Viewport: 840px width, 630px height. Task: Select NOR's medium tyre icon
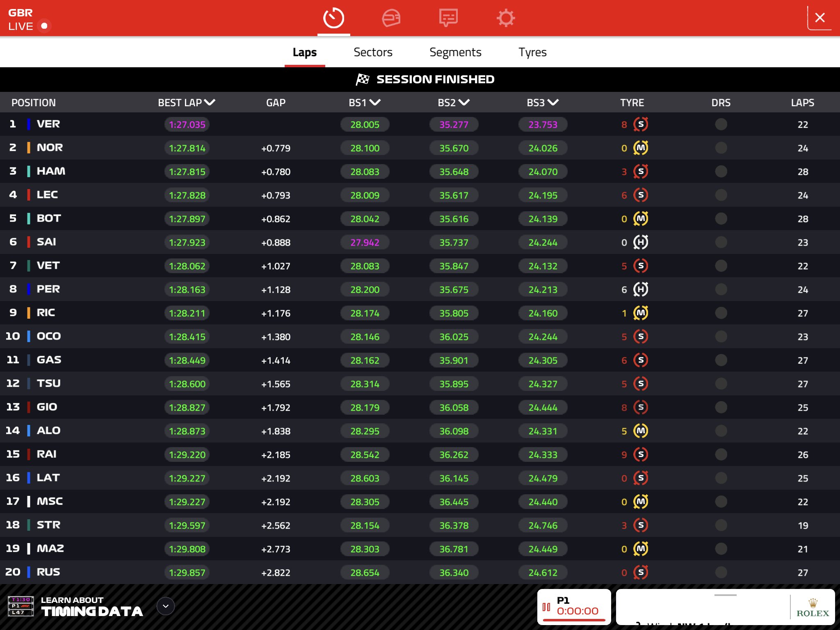[641, 148]
